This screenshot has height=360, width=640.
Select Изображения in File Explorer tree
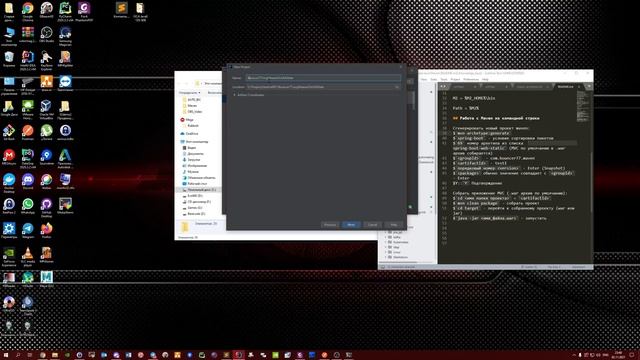click(x=197, y=166)
